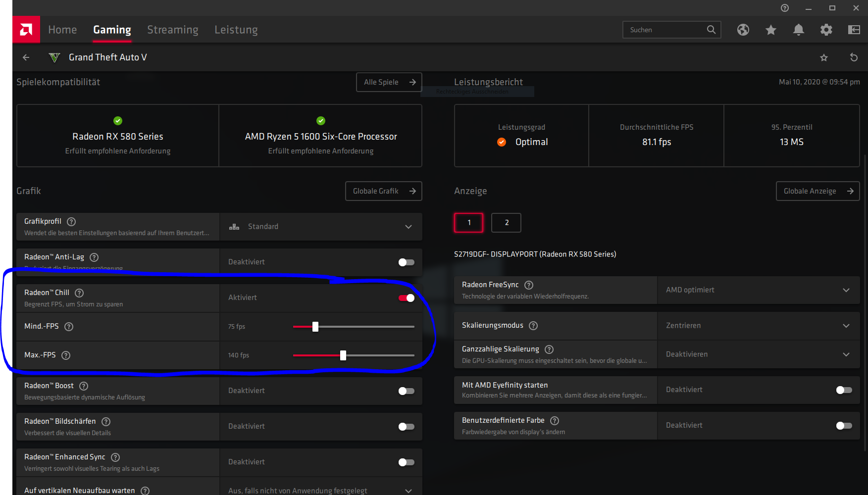Open the Leistung tab
Screen dimensions: 868x495
click(x=236, y=30)
